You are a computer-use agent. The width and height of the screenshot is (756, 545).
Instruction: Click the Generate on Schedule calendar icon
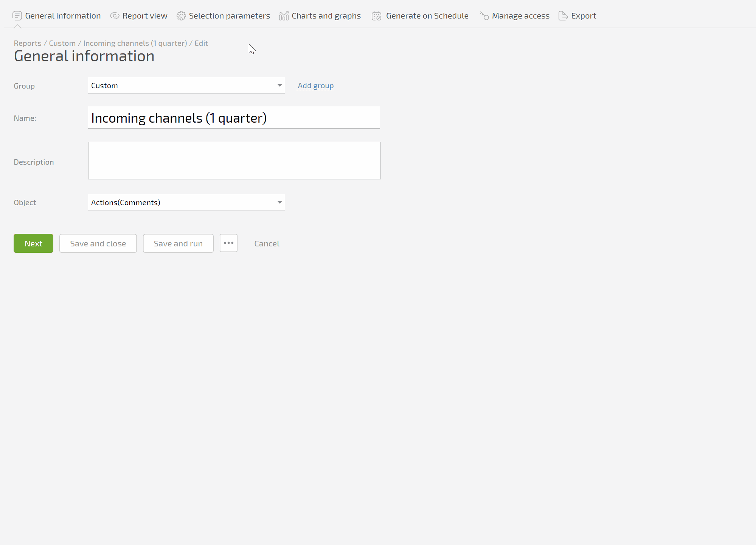click(376, 16)
